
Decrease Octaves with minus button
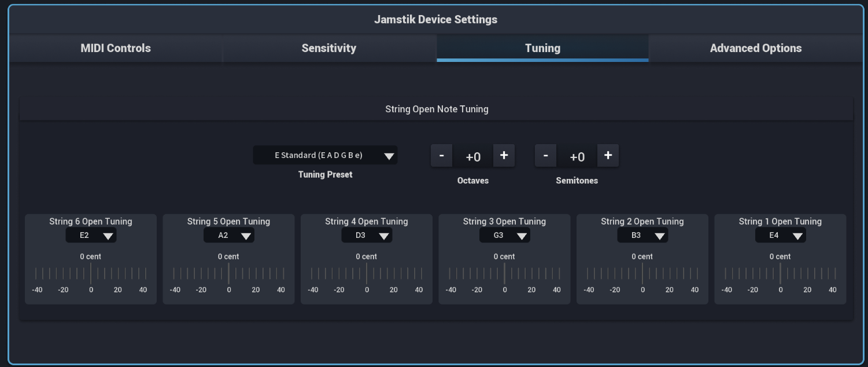tap(442, 156)
